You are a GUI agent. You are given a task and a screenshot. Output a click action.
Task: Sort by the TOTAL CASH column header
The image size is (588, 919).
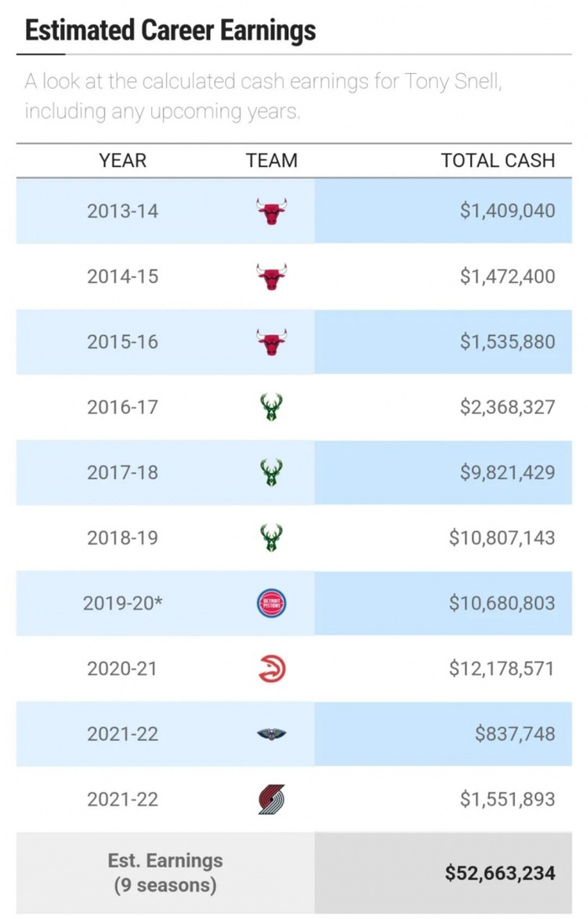(498, 160)
